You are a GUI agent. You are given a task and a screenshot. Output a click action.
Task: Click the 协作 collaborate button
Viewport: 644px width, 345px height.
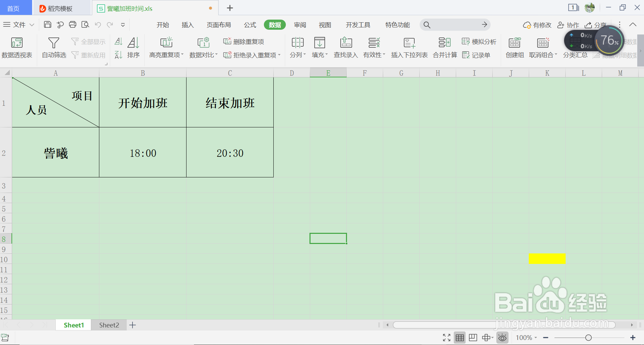[568, 25]
